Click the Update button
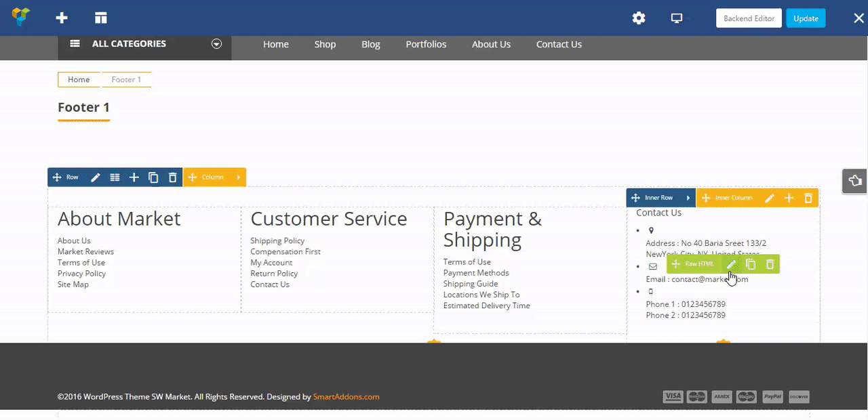 click(806, 18)
